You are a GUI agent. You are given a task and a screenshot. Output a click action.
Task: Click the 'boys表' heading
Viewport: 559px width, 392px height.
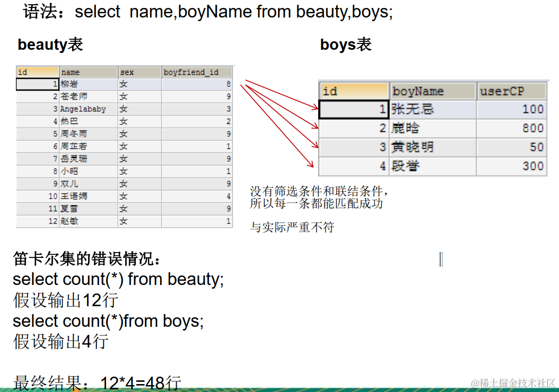(346, 44)
